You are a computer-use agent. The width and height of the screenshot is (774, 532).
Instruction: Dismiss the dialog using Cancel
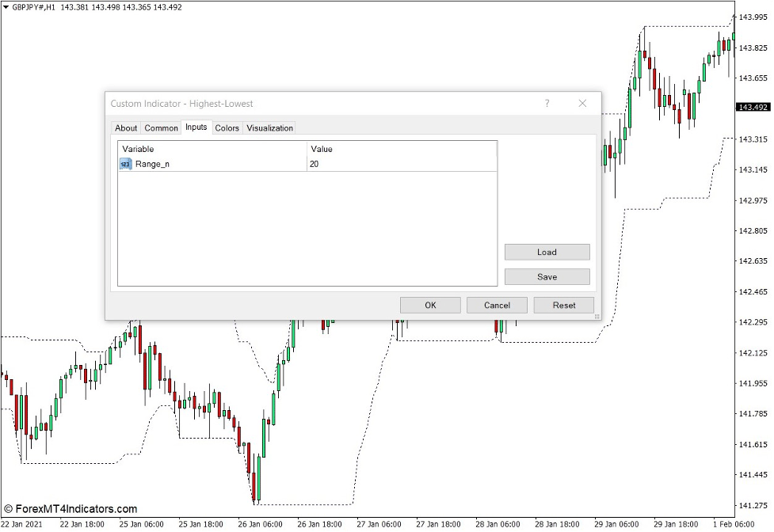(497, 305)
